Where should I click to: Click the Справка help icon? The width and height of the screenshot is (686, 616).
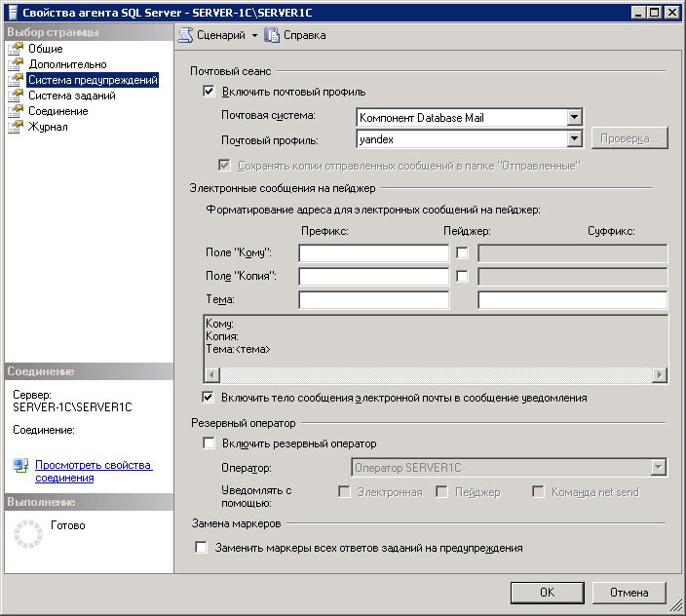click(x=272, y=35)
